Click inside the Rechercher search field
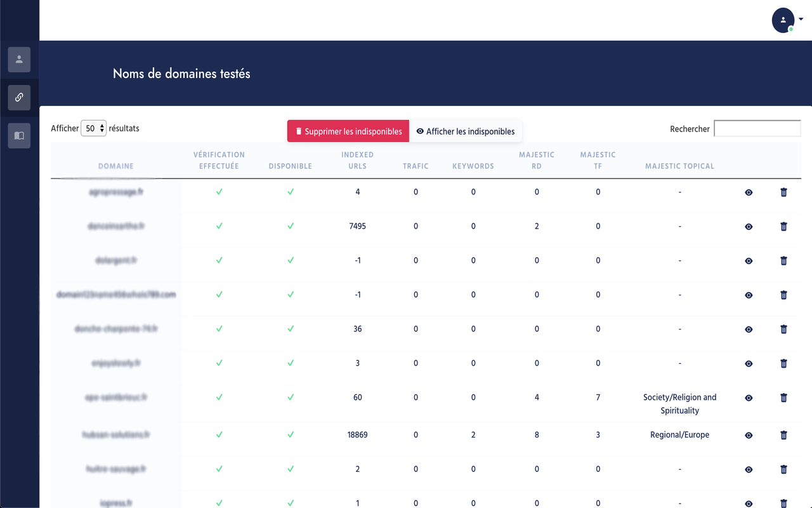Viewport: 812px width, 508px height. pos(757,128)
